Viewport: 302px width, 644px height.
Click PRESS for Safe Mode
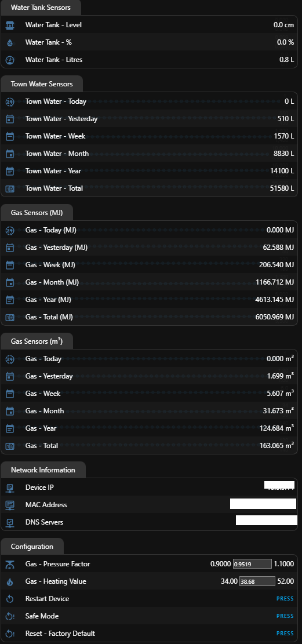pos(285,616)
